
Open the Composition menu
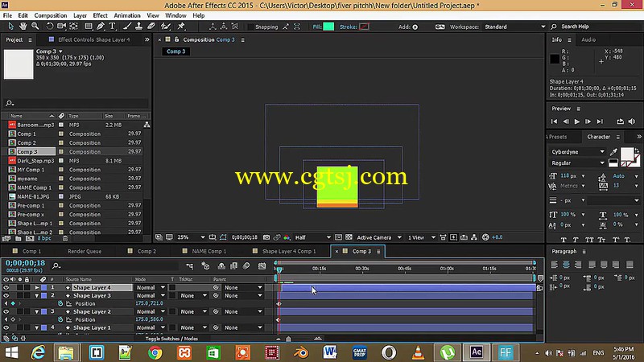(51, 15)
